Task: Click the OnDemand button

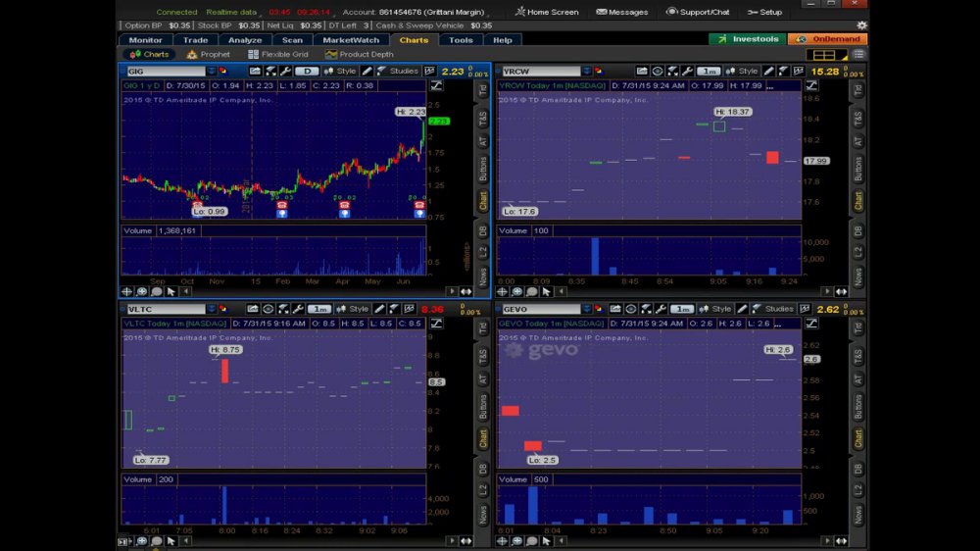Action: tap(827, 39)
